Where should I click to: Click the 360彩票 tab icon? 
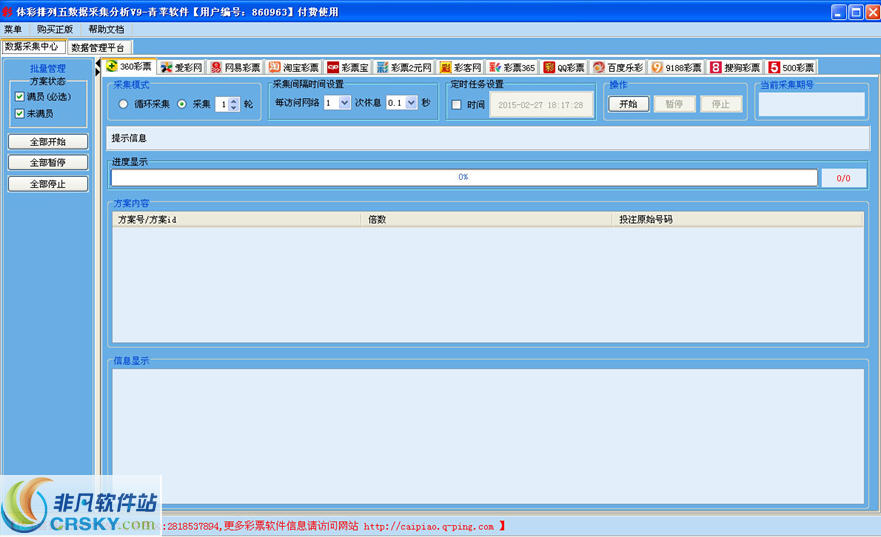[x=112, y=67]
